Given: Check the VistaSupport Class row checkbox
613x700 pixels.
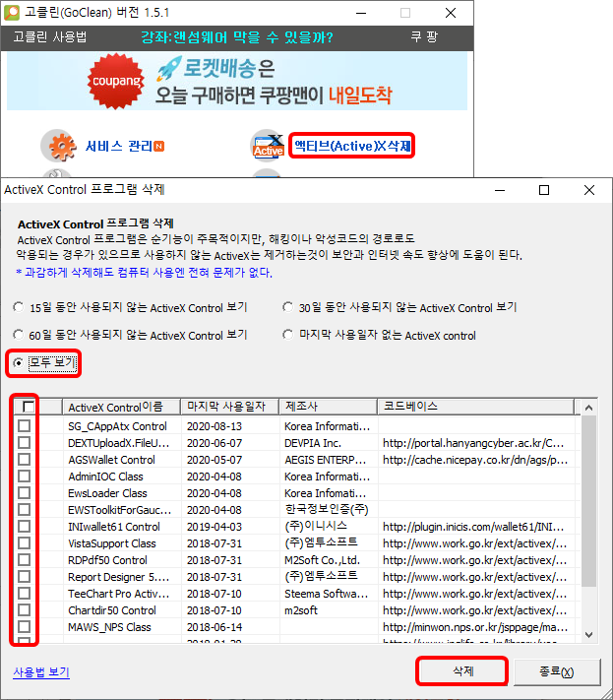Looking at the screenshot, I should tap(24, 542).
